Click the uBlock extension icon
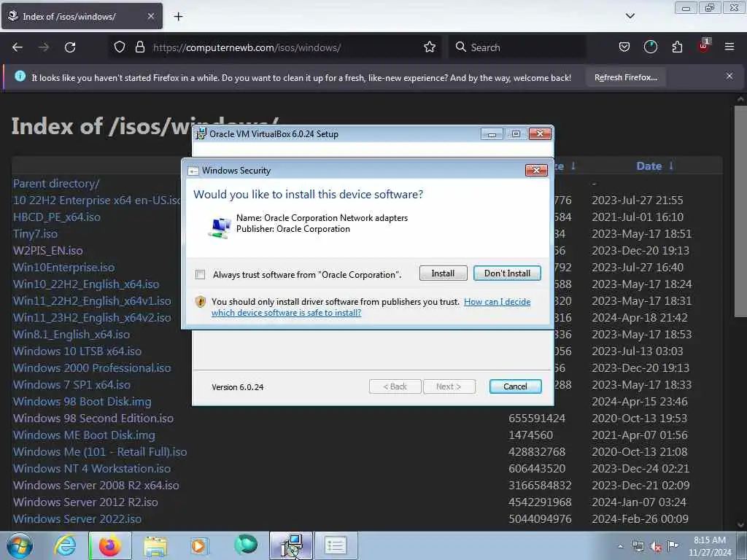The height and width of the screenshot is (560, 747). [x=704, y=46]
